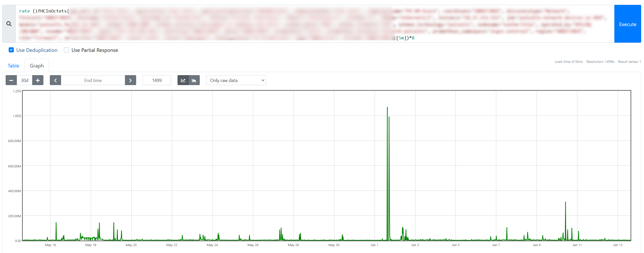644x253 pixels.
Task: Decrease the time range with minus button
Action: [x=11, y=80]
